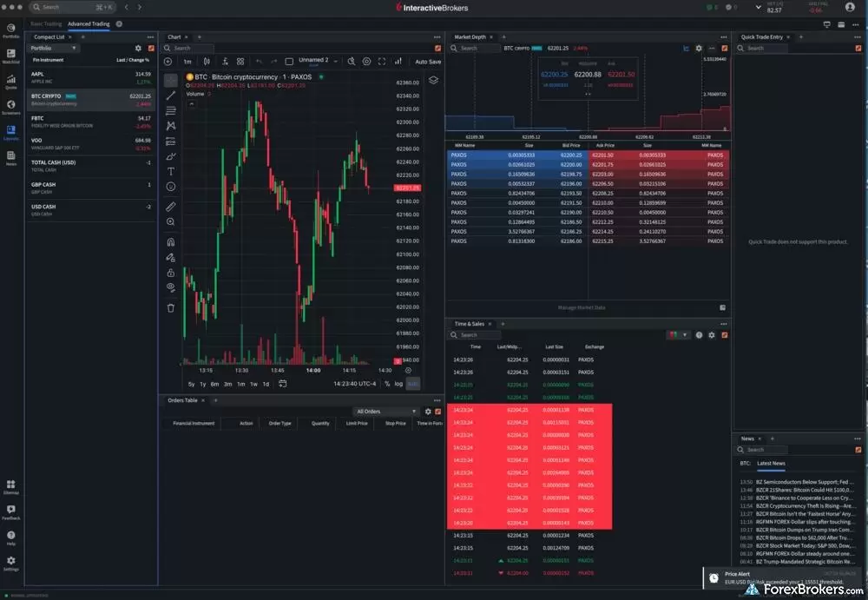Click the add symbol plus icon in chart toolbar

click(x=168, y=62)
